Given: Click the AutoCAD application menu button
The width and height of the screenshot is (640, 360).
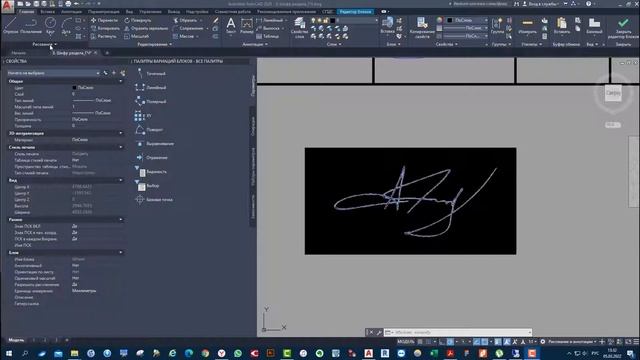Looking at the screenshot, I should 7,6.
